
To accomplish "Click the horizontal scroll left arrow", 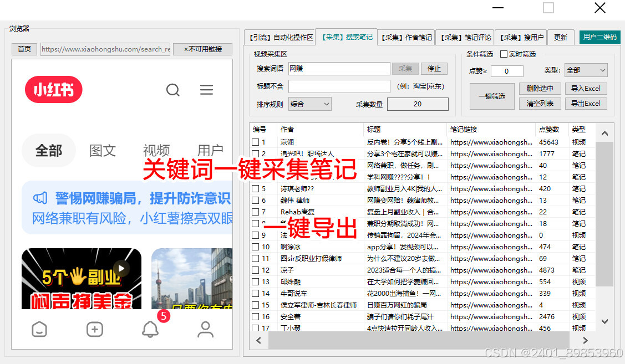I will tap(258, 340).
